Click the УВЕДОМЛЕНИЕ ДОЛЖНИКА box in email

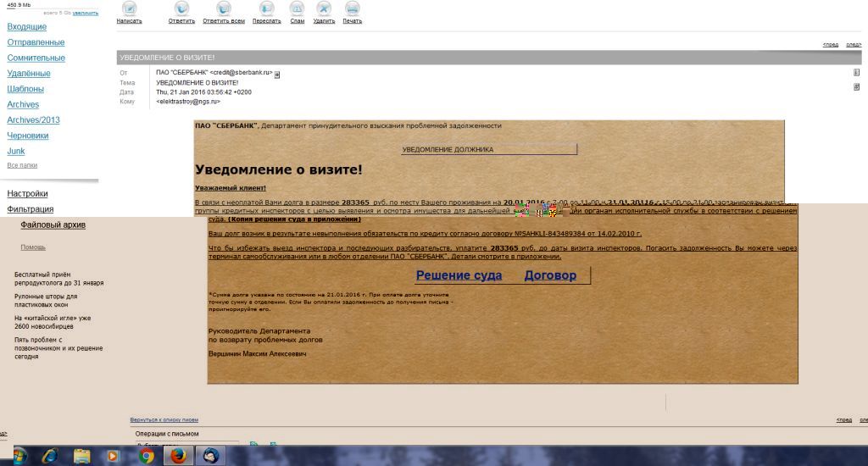click(489, 149)
